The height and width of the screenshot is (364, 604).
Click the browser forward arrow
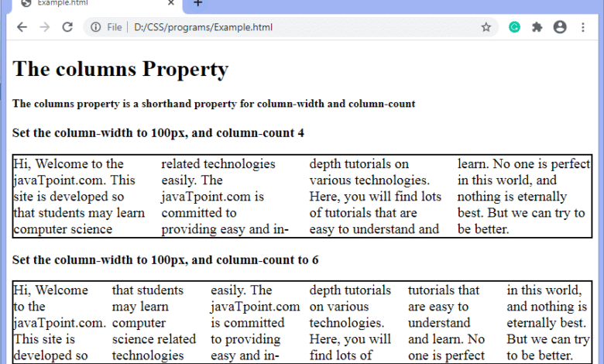[45, 27]
